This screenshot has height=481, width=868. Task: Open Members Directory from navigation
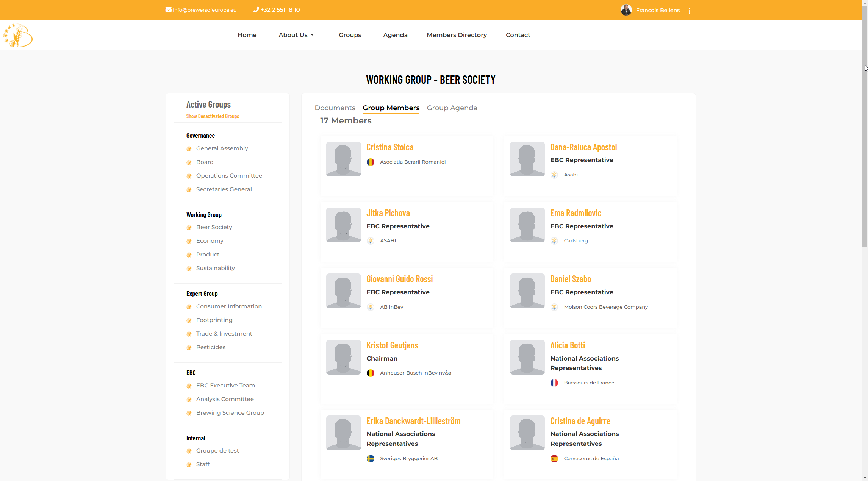(x=457, y=35)
